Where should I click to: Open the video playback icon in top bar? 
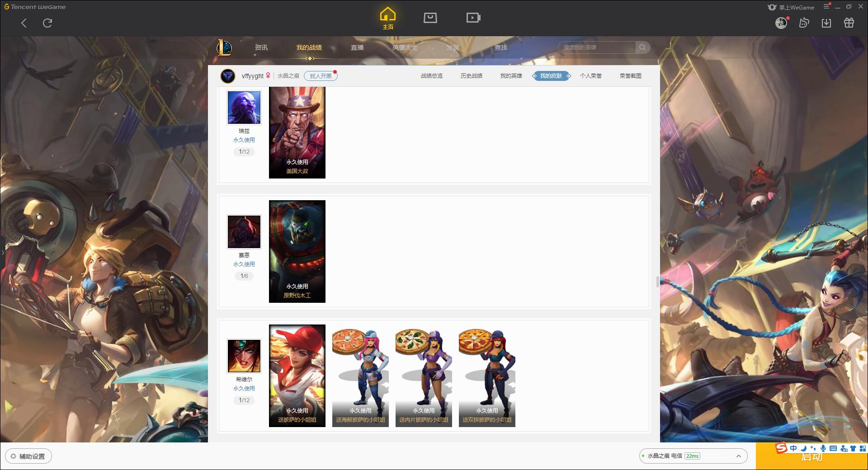point(473,18)
